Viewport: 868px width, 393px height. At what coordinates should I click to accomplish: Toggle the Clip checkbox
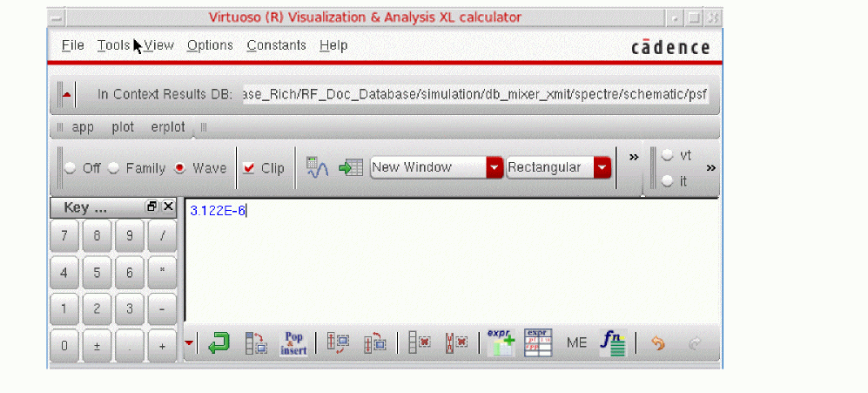pos(249,168)
